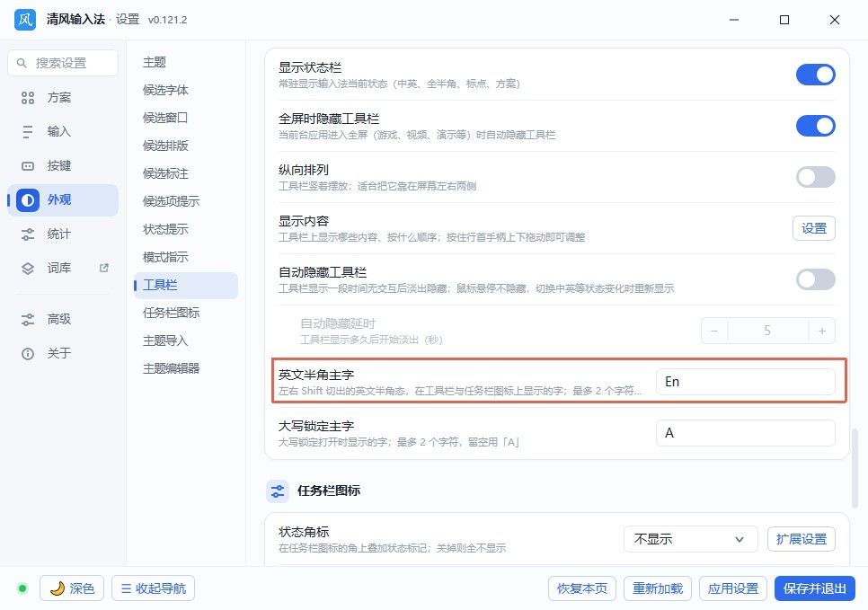
Task: Click the 清风输入法 app logo icon
Action: click(25, 20)
